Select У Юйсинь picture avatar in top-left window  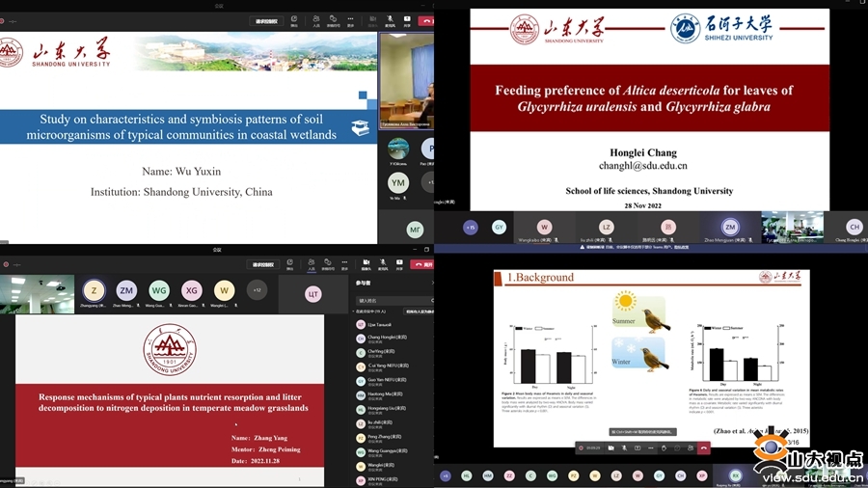[398, 149]
